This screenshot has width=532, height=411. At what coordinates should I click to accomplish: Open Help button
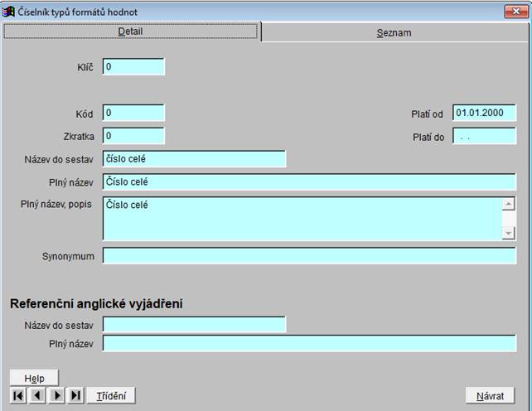point(34,378)
